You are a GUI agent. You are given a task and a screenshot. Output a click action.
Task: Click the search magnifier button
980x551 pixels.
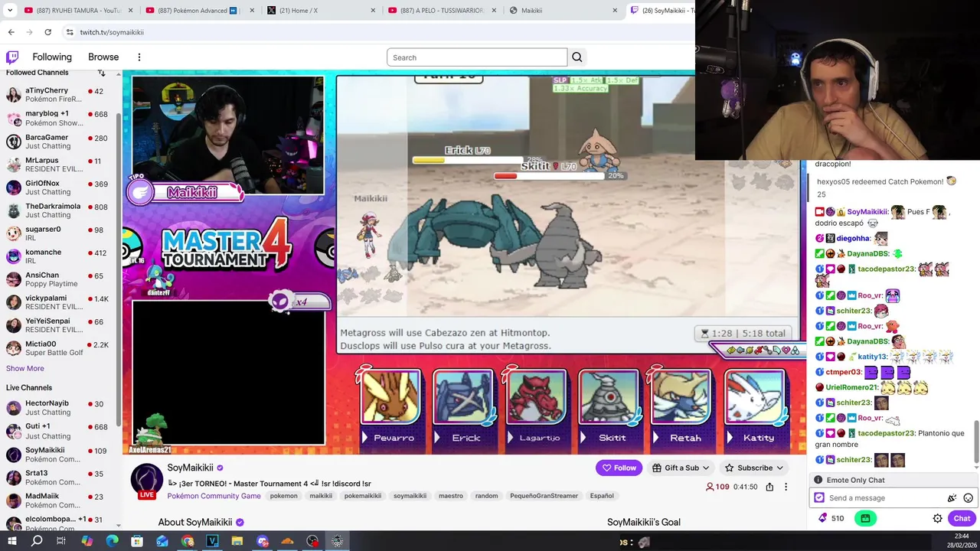coord(577,57)
